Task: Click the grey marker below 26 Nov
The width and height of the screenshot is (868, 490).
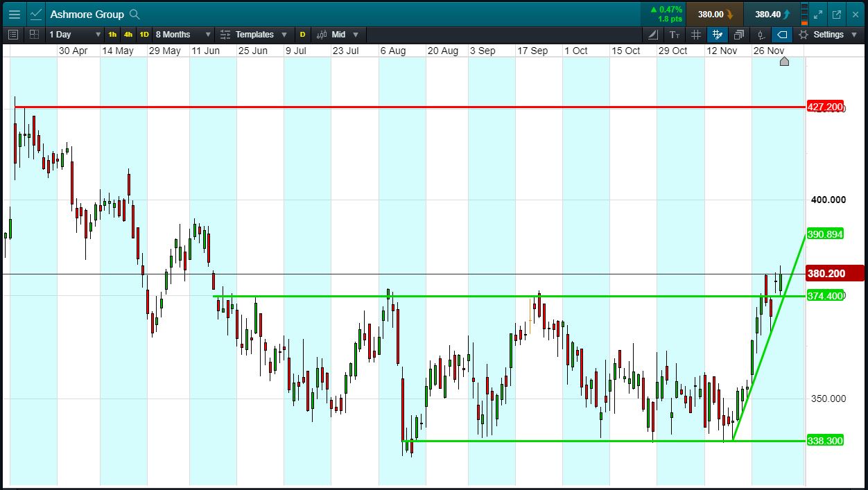Action: point(784,62)
